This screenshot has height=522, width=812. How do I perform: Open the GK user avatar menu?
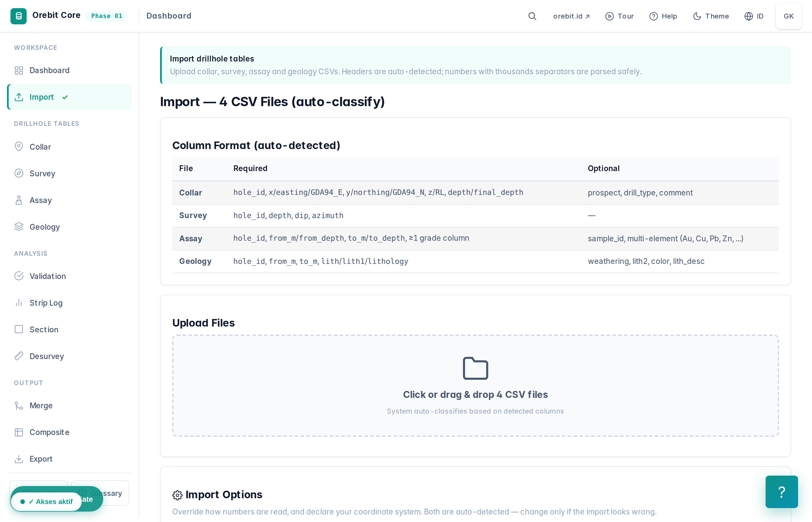point(789,16)
